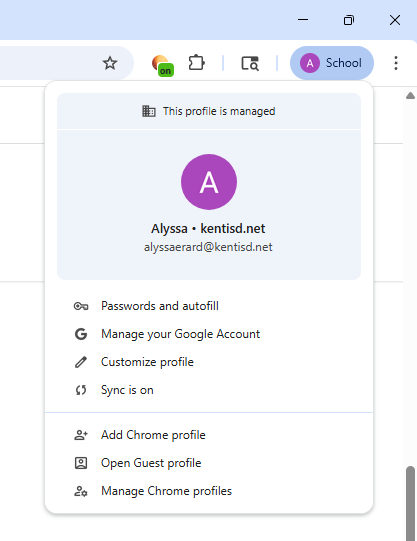The height and width of the screenshot is (541, 417).
Task: Minimize the Chrome window
Action: (303, 20)
